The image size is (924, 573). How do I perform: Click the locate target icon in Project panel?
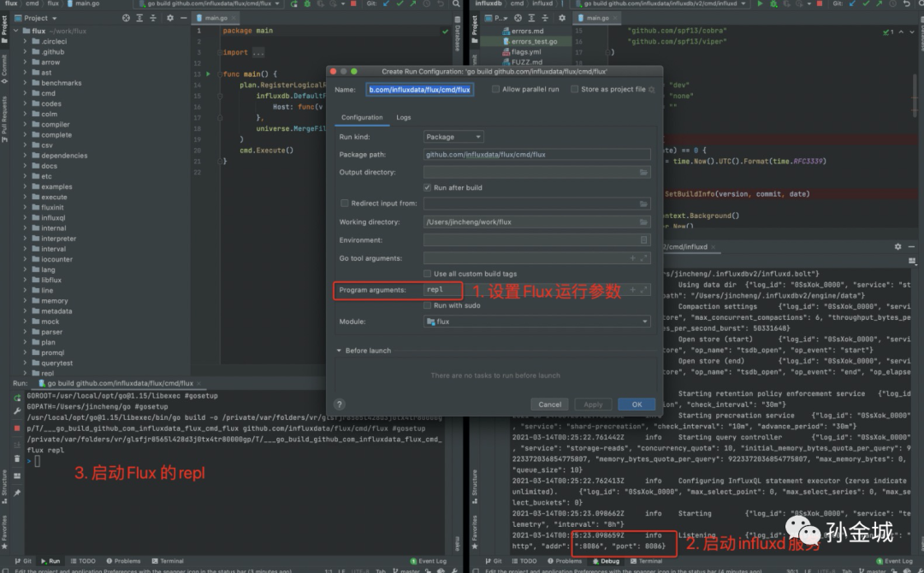(127, 17)
